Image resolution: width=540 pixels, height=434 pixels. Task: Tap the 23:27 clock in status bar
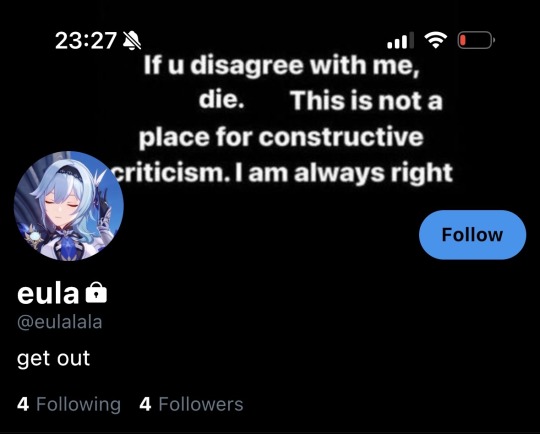[86, 41]
